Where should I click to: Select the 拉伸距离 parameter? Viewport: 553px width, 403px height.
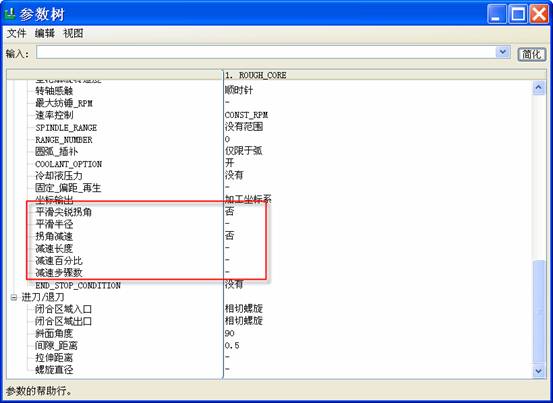(x=54, y=358)
